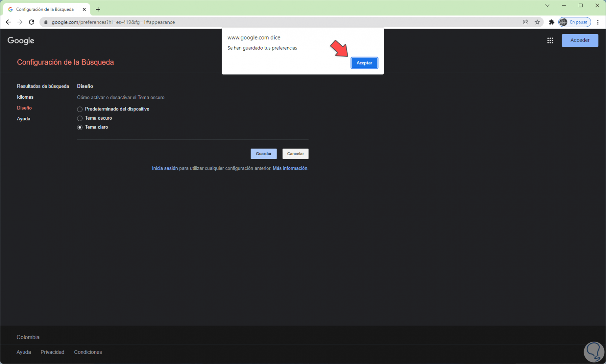Viewport: 606px width, 364px height.
Task: Click the Aceptar button in the dialog
Action: point(364,63)
